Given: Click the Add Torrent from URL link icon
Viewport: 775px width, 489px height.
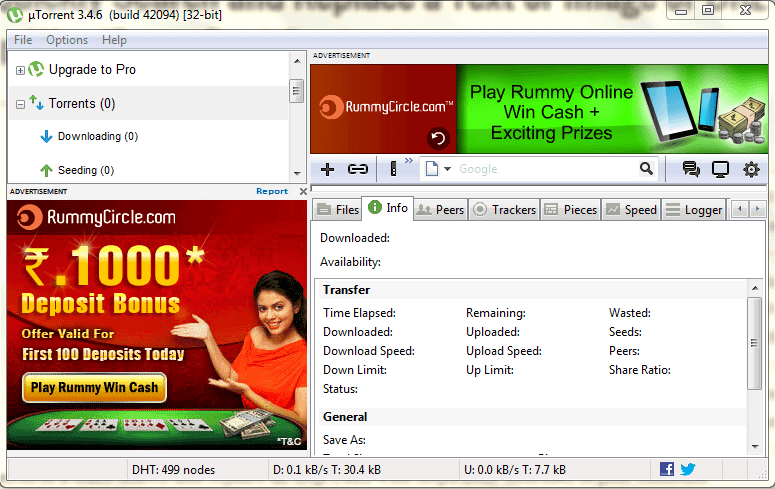Looking at the screenshot, I should tap(357, 170).
